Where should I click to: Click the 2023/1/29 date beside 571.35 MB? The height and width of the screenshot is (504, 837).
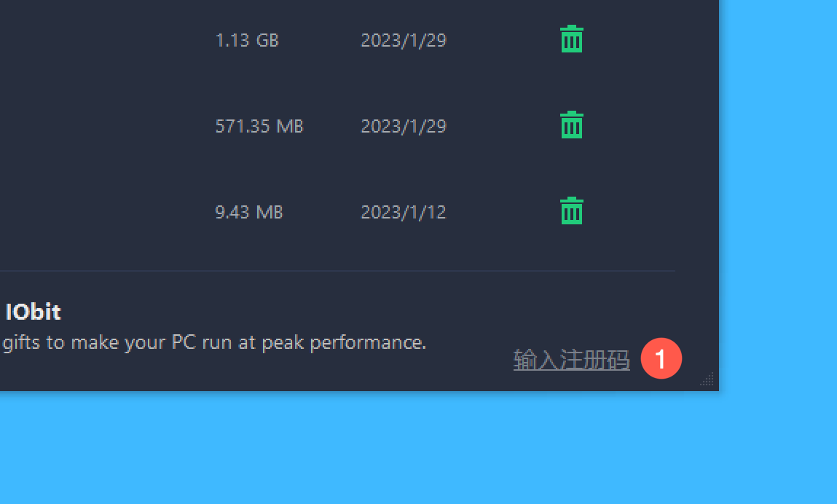point(404,126)
